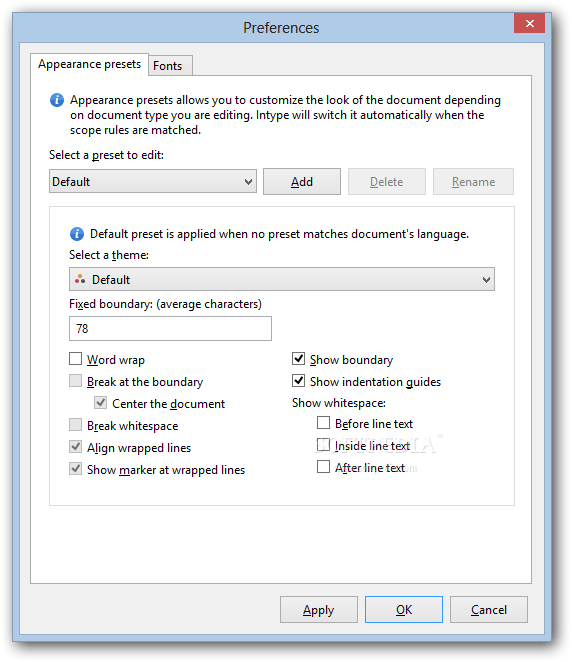Toggle Break at the boundary checkbox

coord(76,381)
